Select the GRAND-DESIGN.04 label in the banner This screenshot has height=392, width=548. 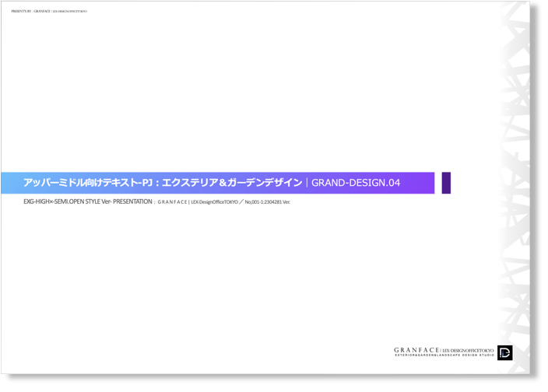[x=356, y=183]
